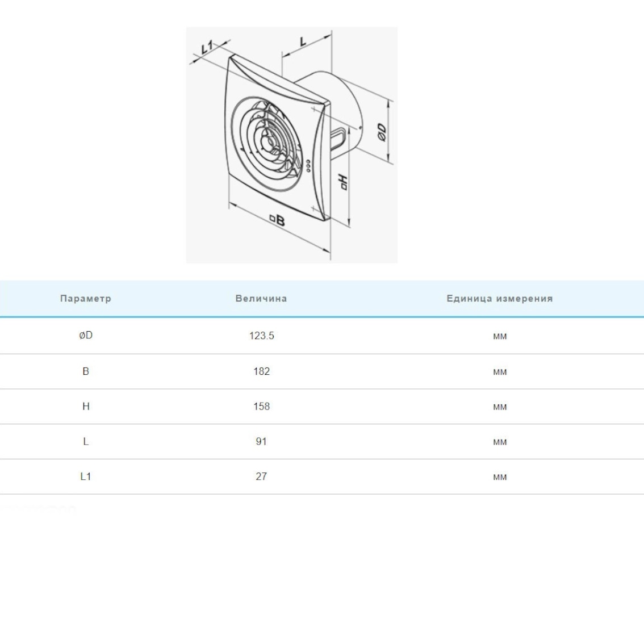
Task: Click the value '91' cell
Action: (261, 441)
